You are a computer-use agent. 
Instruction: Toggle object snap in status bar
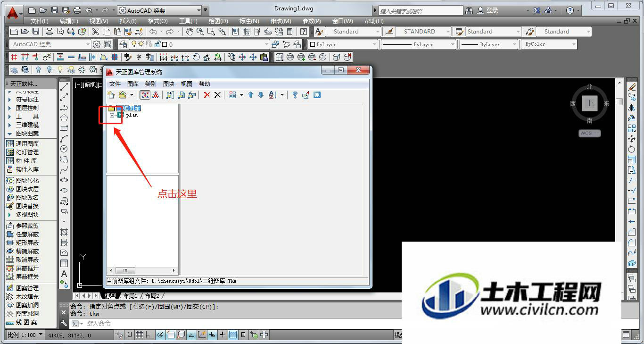tap(171, 335)
